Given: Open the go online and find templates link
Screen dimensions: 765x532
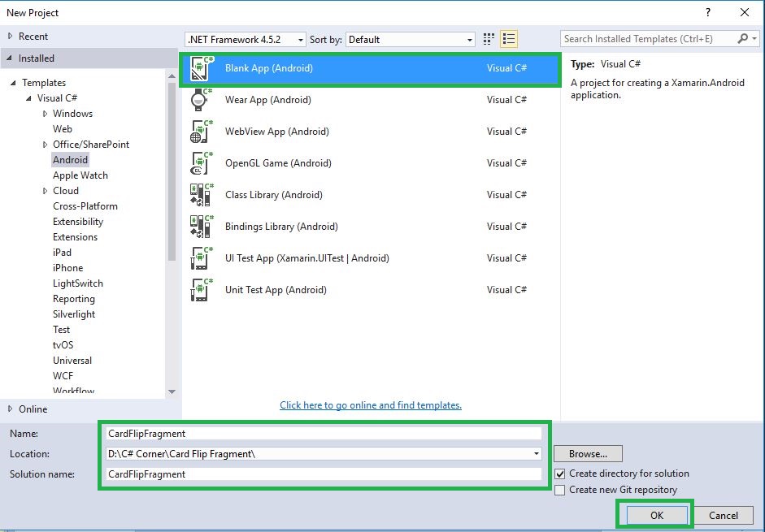Looking at the screenshot, I should (371, 405).
